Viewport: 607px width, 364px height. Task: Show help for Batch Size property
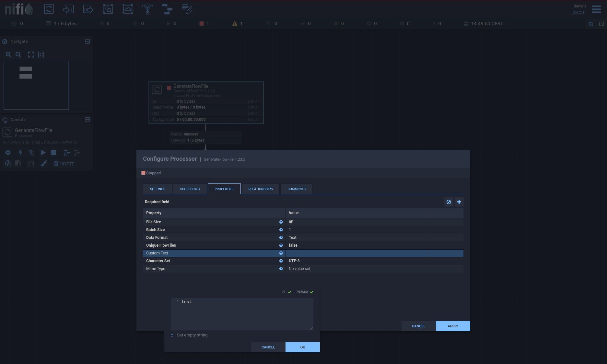click(281, 230)
